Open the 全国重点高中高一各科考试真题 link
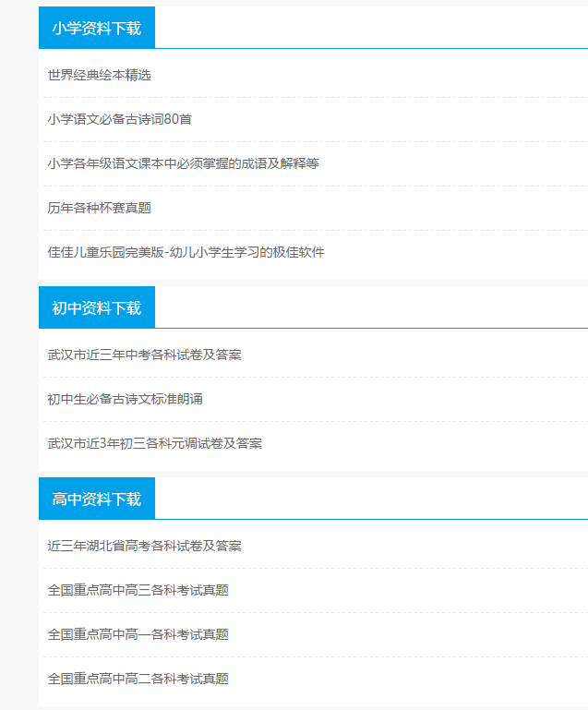 pyautogui.click(x=138, y=634)
